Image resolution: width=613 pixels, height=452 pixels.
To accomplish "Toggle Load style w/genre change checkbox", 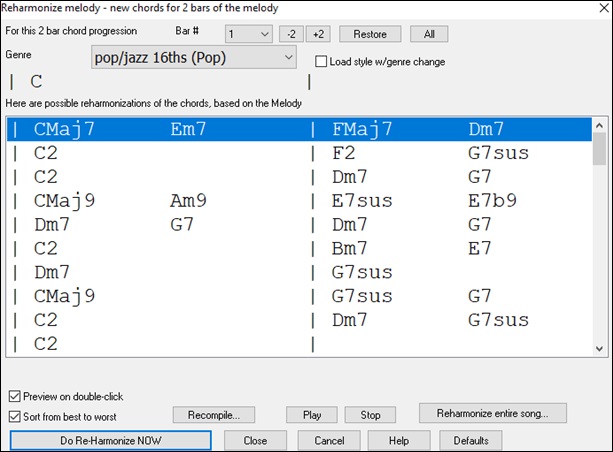I will coord(321,61).
